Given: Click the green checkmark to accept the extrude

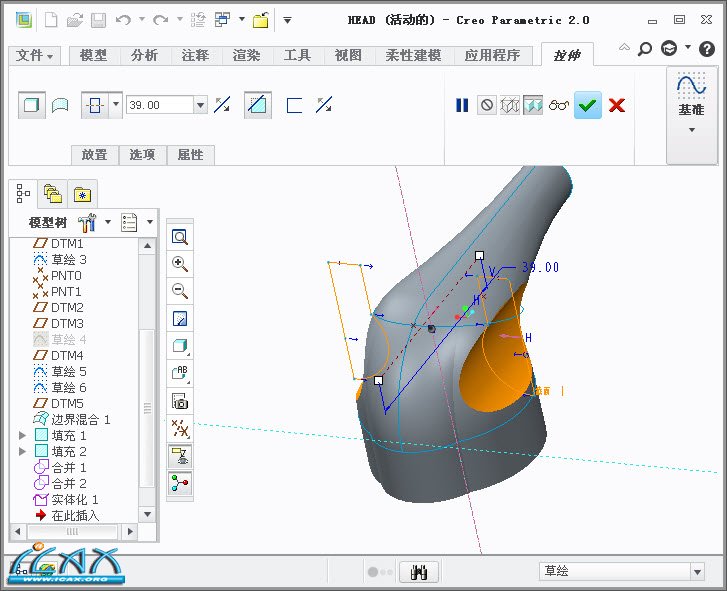Looking at the screenshot, I should 588,105.
